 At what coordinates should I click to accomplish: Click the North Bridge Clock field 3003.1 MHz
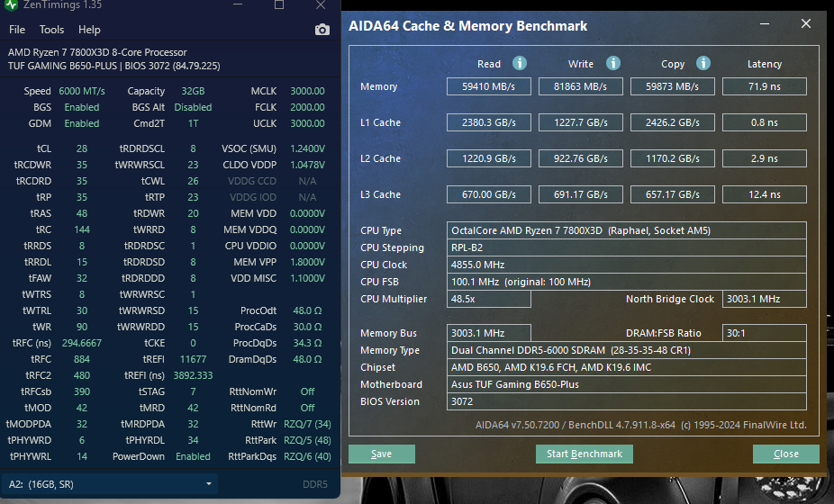click(765, 299)
